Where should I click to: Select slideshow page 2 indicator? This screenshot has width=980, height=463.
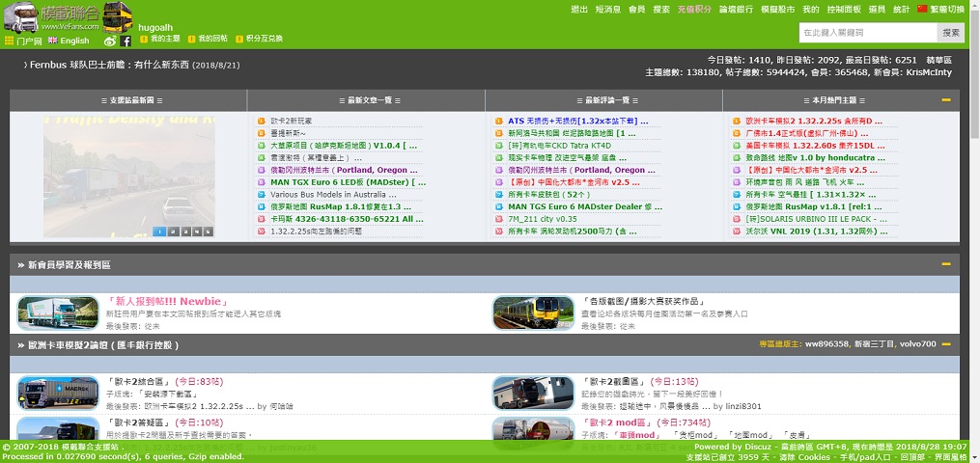point(172,231)
